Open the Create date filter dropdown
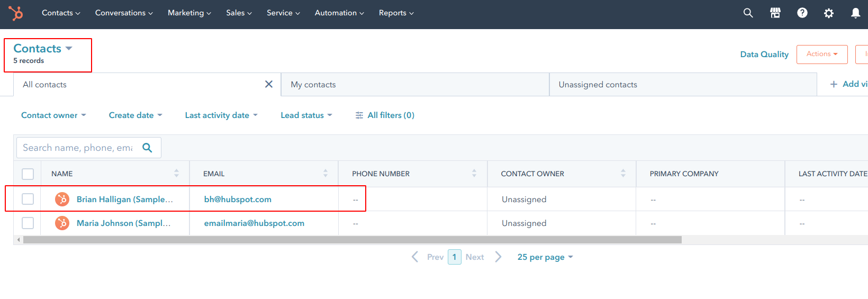 tap(135, 115)
